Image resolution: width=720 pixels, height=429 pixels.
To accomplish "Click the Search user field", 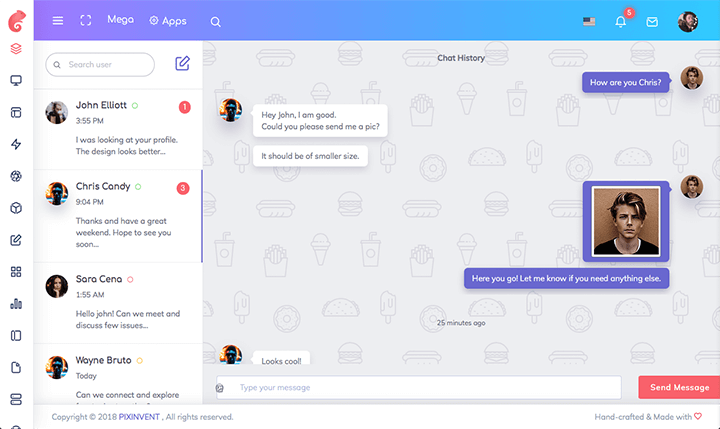I will pos(100,64).
